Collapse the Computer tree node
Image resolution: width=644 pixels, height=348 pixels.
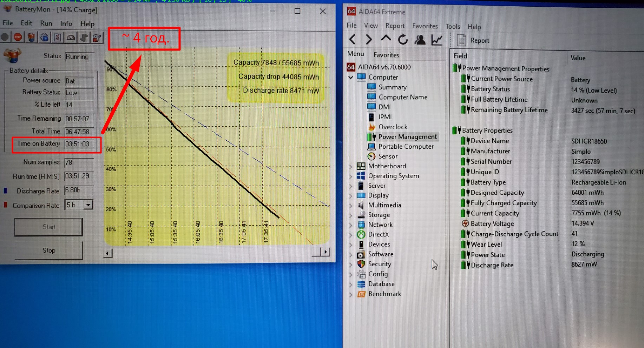pyautogui.click(x=350, y=77)
